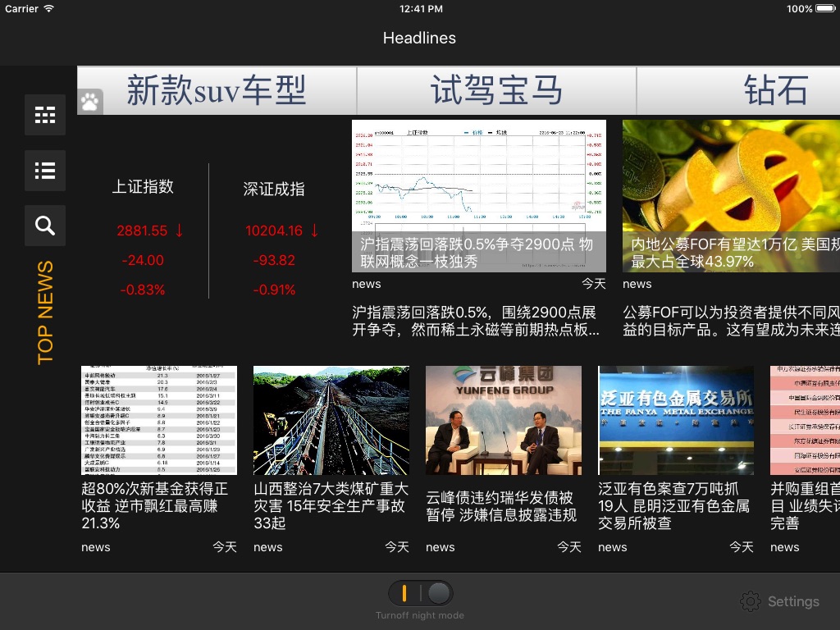The image size is (840, 630).
Task: Open the Yunfeng Group meeting thumbnail
Action: [x=504, y=420]
